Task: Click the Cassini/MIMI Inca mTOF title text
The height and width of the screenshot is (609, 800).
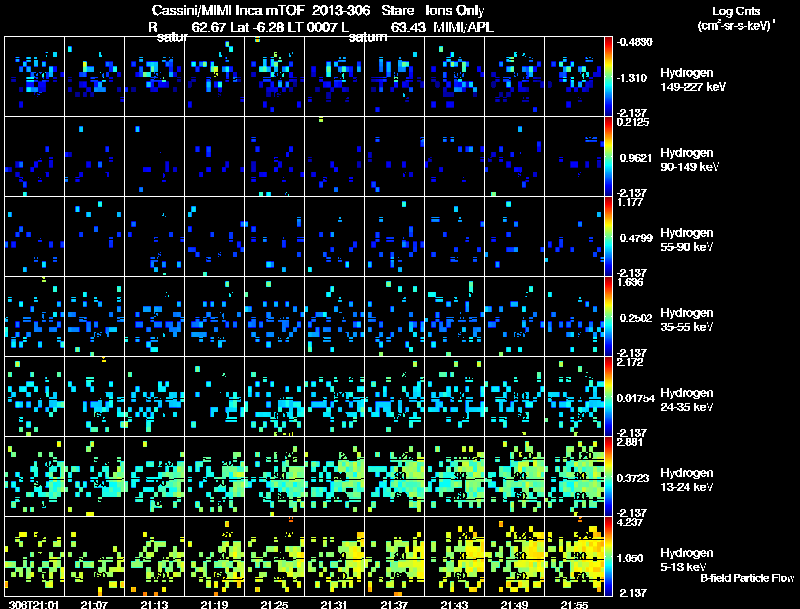Action: click(228, 11)
